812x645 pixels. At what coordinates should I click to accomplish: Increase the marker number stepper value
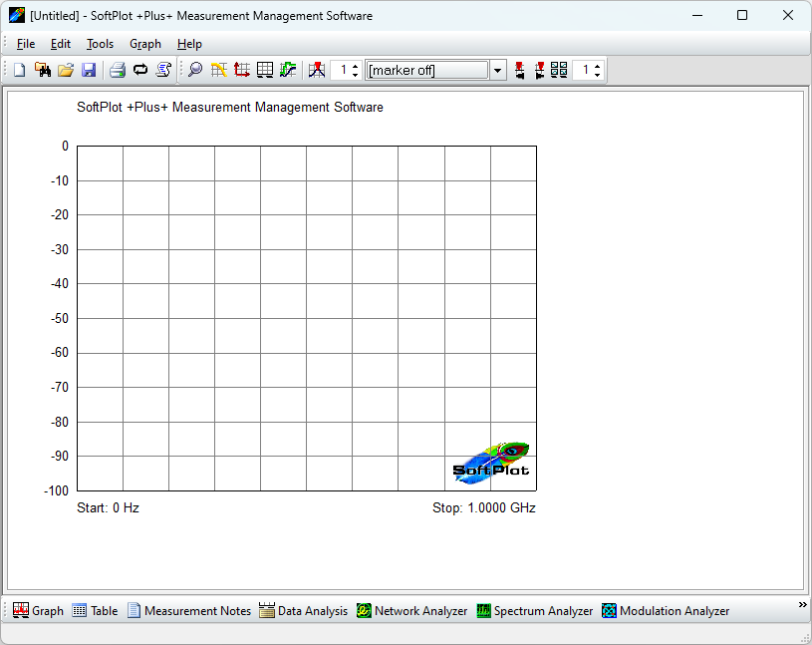click(356, 66)
